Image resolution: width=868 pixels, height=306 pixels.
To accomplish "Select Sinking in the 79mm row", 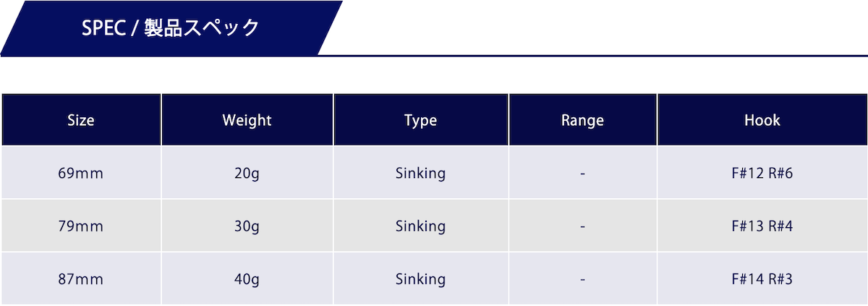I will (x=420, y=226).
